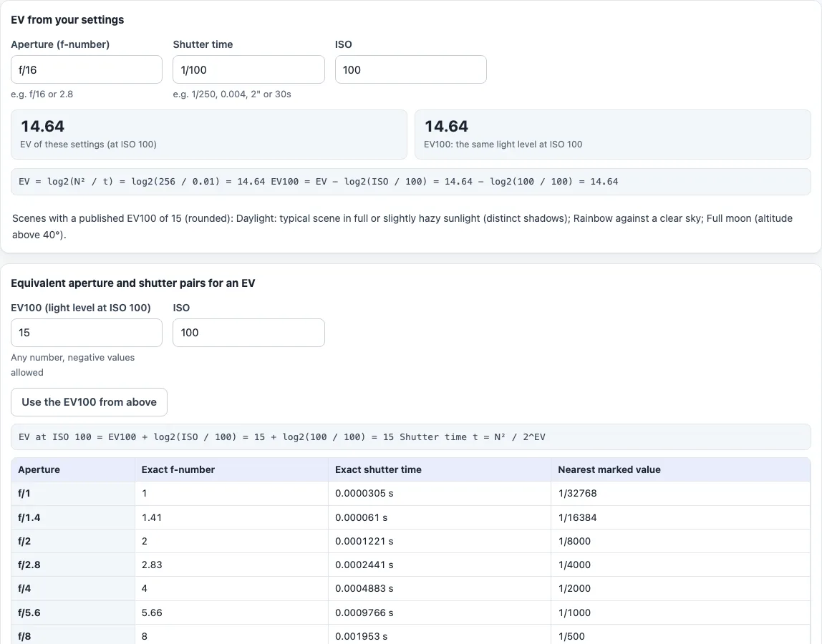Select the f/8 aperture row label

pos(24,636)
